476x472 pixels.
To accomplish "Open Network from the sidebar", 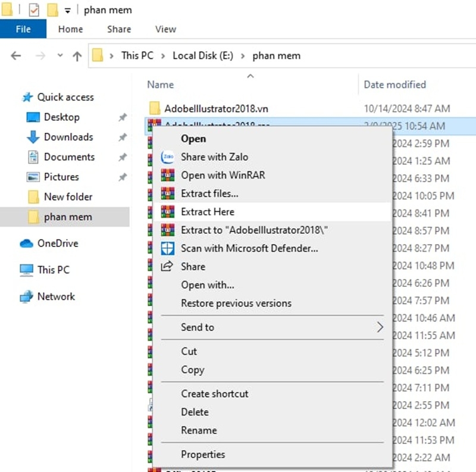I will click(x=54, y=296).
